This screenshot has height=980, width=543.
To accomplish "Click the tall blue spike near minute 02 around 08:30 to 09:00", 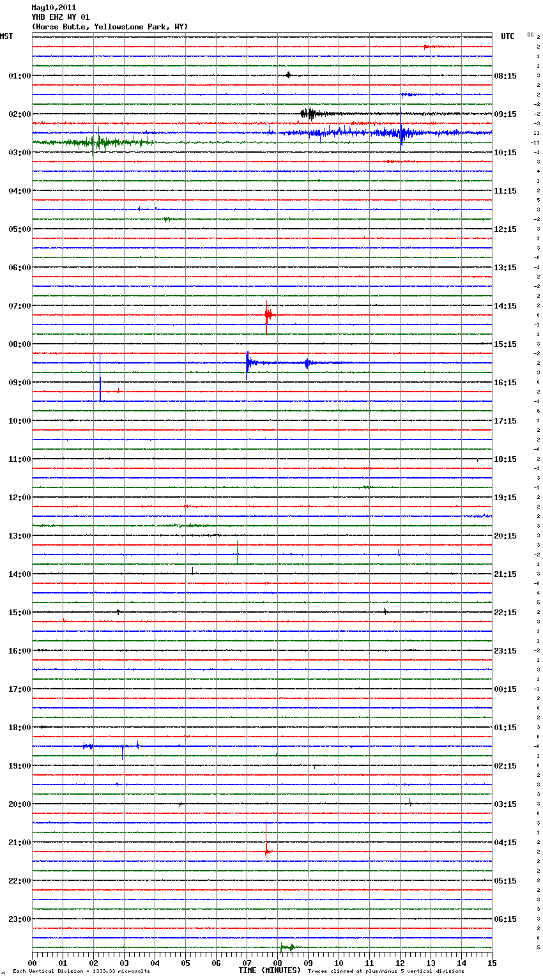I will click(x=100, y=377).
